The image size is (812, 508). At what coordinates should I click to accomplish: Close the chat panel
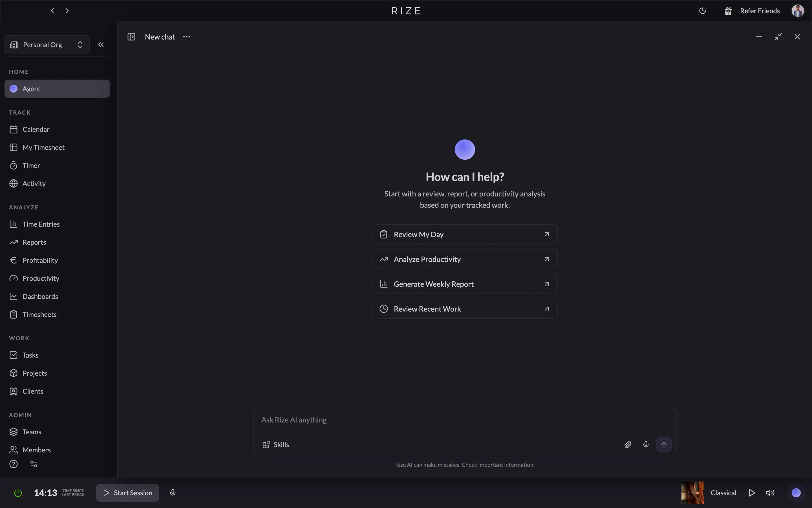[797, 37]
